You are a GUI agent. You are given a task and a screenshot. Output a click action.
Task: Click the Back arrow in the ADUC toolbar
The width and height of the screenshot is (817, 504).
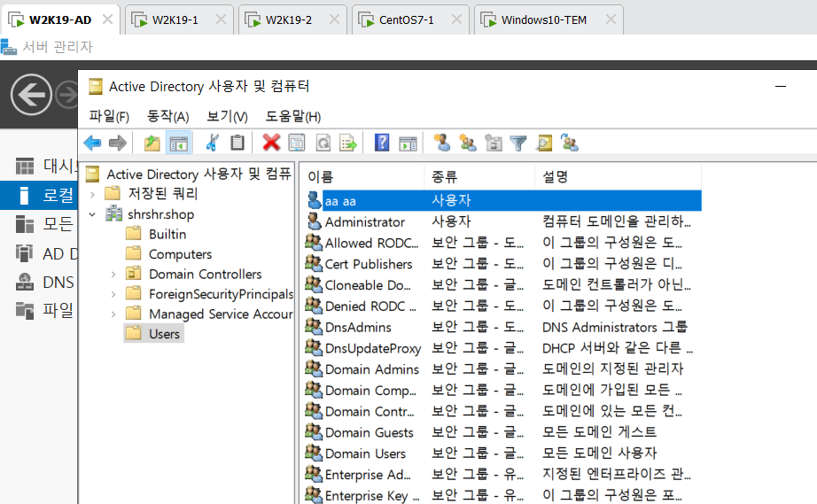[93, 143]
